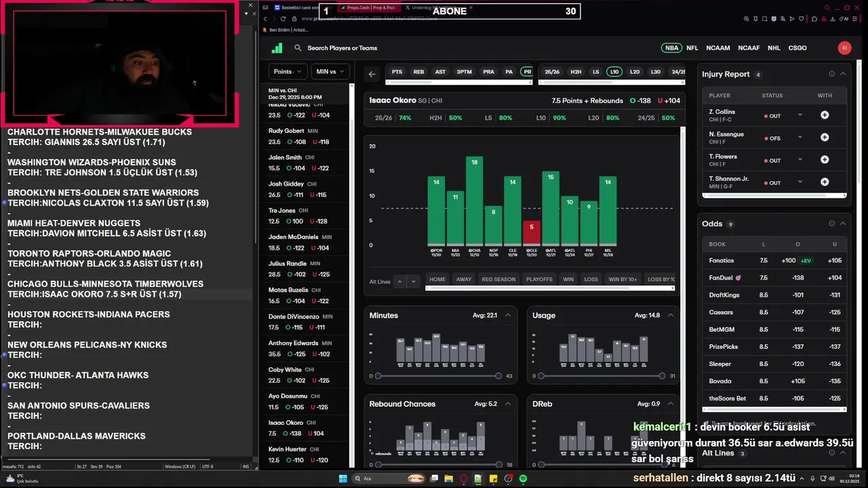The height and width of the screenshot is (488, 868).
Task: Collapse the Injury Report panel
Action: [843, 74]
